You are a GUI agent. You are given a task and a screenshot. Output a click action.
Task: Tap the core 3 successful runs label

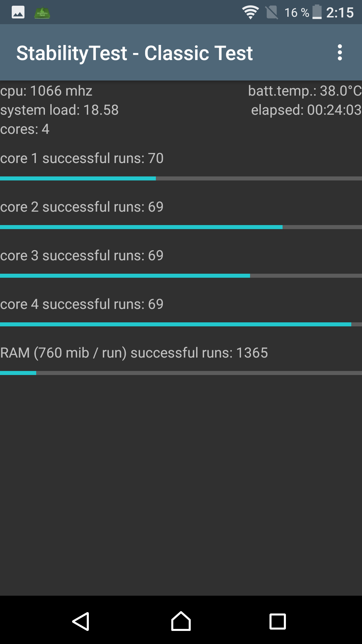pyautogui.click(x=82, y=256)
